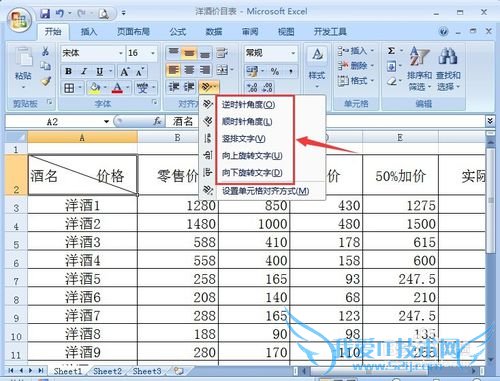Switch to 页面布局 ribbon tab
This screenshot has height=381, width=500.
tap(133, 32)
